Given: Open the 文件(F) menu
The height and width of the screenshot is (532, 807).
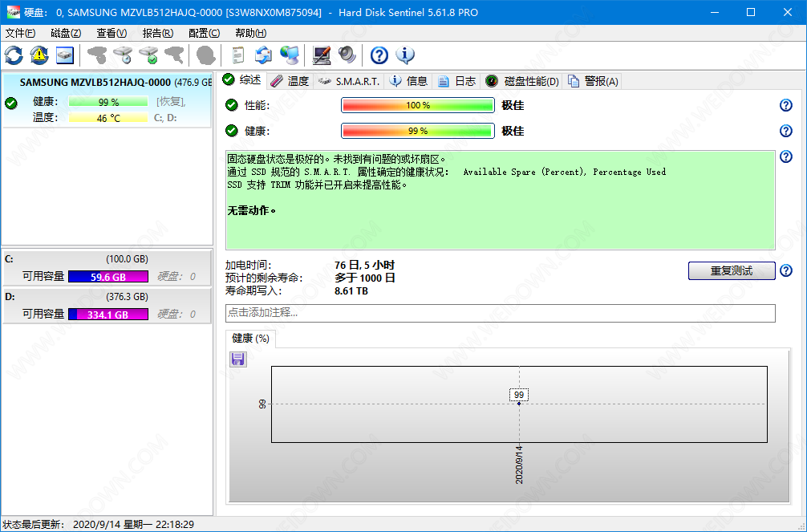Looking at the screenshot, I should click(20, 33).
